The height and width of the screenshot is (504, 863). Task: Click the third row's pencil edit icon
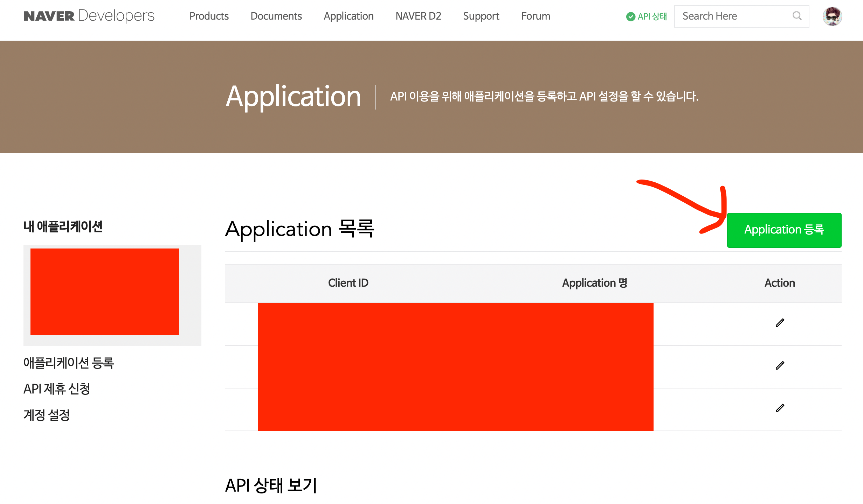[x=780, y=408]
